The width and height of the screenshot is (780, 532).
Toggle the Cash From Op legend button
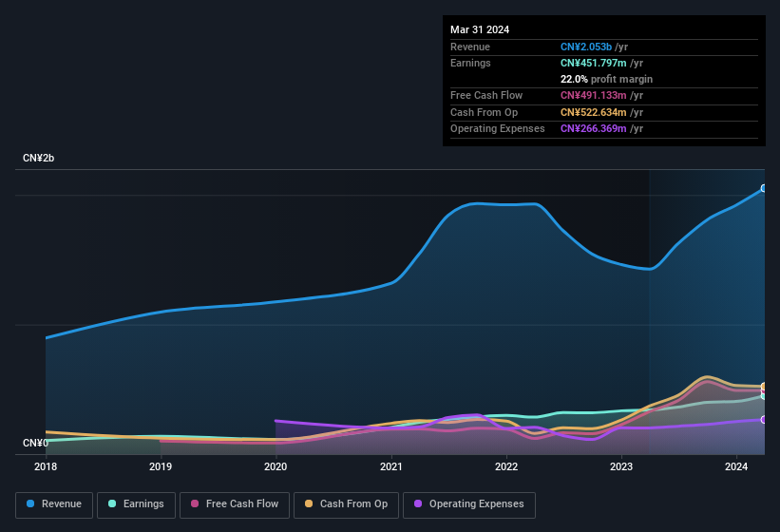[x=346, y=504]
